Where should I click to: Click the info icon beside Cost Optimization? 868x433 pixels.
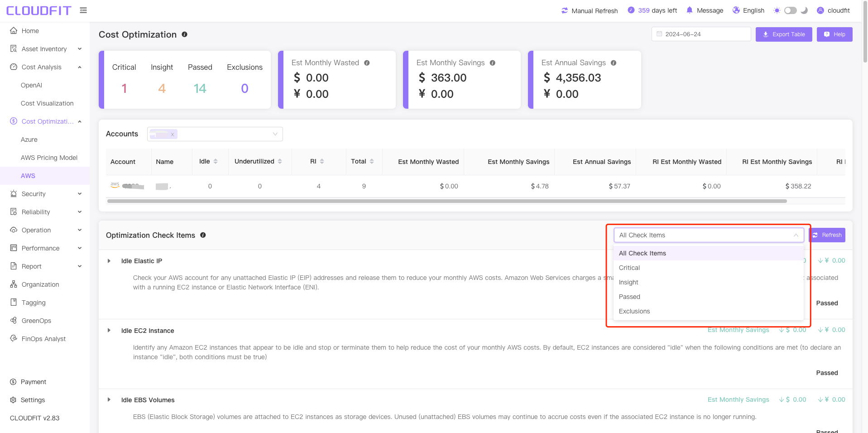coord(185,34)
